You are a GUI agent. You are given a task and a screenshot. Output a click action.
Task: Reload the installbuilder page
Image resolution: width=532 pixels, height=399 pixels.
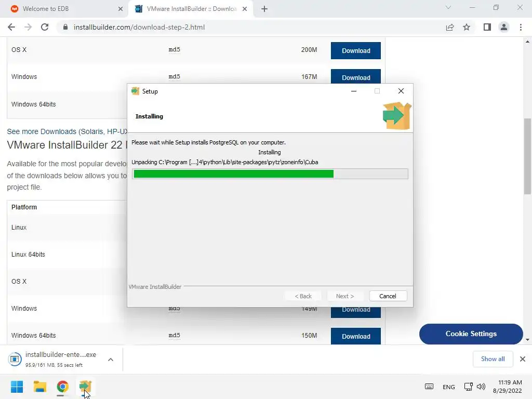pos(45,27)
